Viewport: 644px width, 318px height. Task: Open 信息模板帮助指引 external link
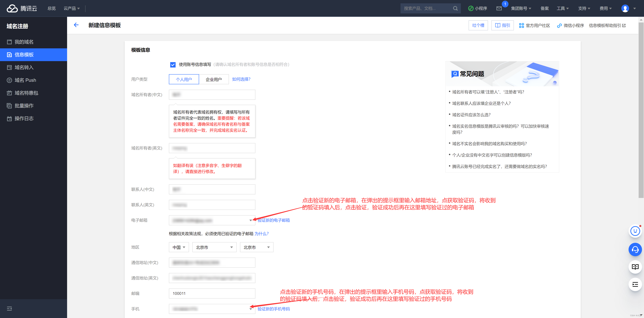607,25
